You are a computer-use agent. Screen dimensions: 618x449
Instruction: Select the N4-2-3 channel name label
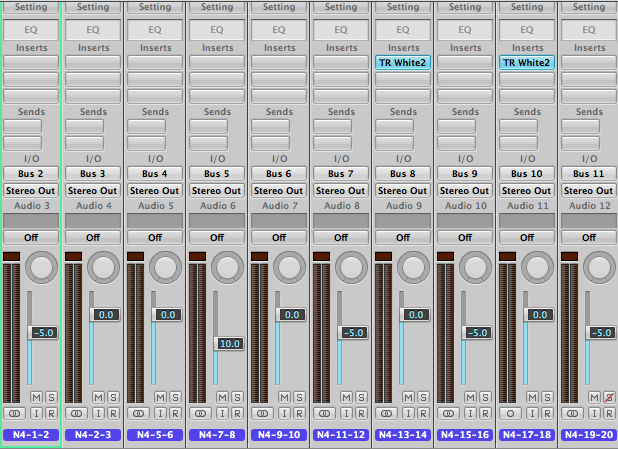pyautogui.click(x=93, y=435)
